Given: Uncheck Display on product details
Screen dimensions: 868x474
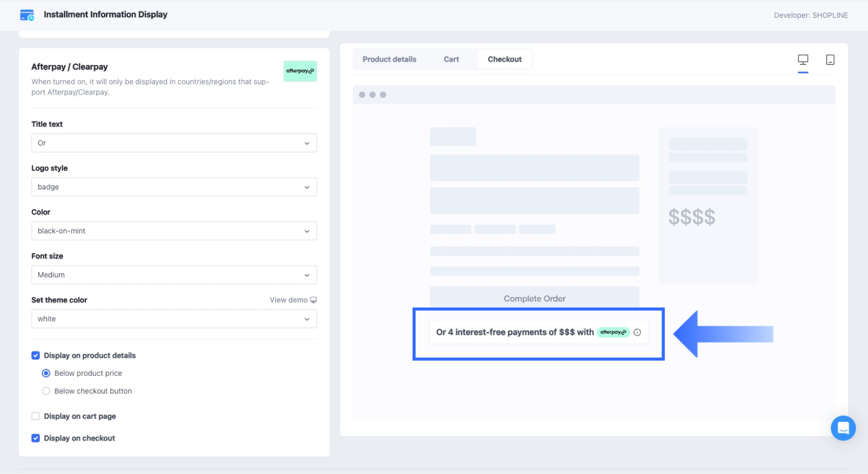Looking at the screenshot, I should (x=36, y=355).
